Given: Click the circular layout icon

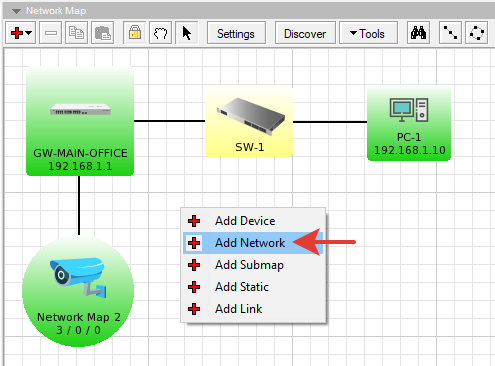Looking at the screenshot, I should [477, 33].
